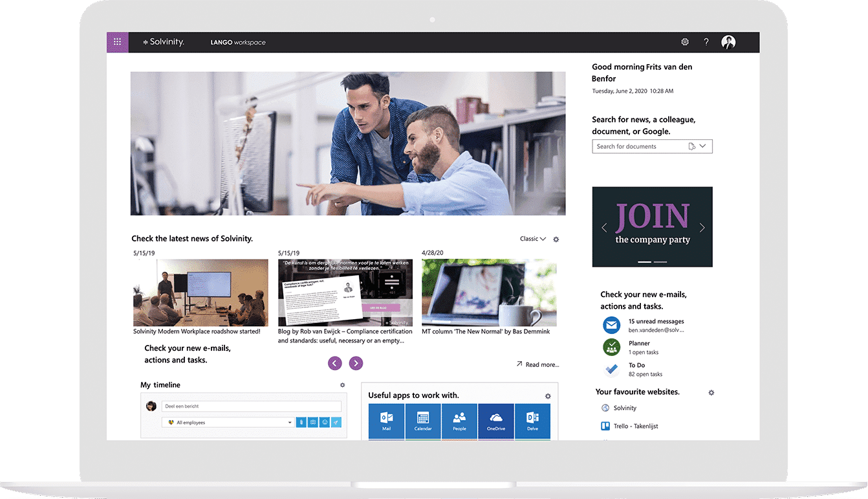Open the app launcher grid icon
The height and width of the screenshot is (499, 868).
[117, 41]
